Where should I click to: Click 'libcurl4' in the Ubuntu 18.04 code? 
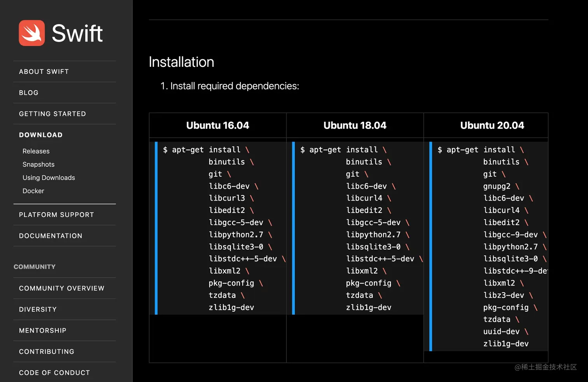[364, 198]
